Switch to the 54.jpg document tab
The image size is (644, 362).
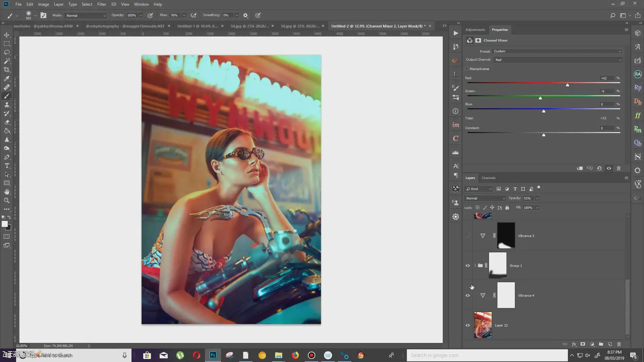(x=250, y=26)
